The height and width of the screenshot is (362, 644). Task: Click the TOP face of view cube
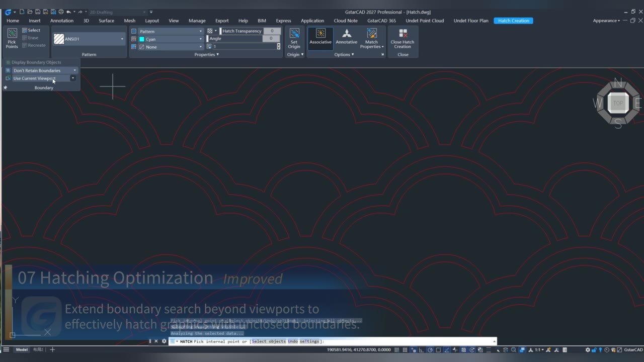coord(618,103)
